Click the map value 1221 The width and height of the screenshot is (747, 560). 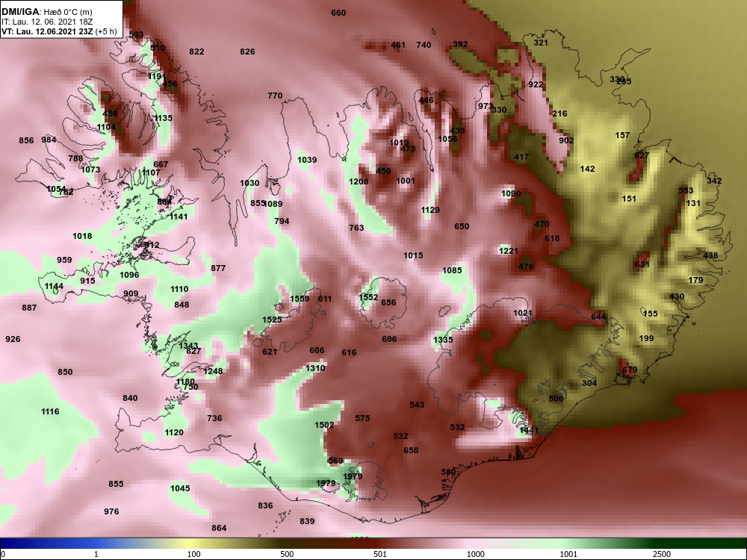point(508,250)
